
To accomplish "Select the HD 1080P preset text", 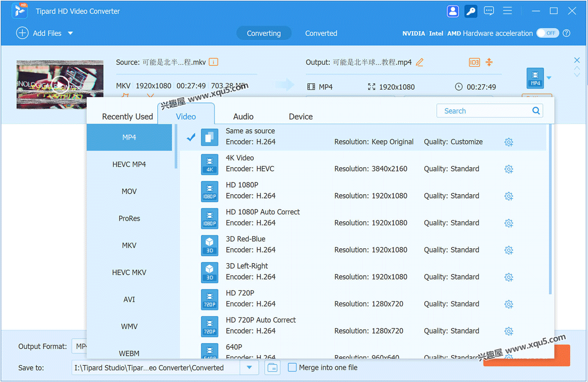I will (x=242, y=185).
